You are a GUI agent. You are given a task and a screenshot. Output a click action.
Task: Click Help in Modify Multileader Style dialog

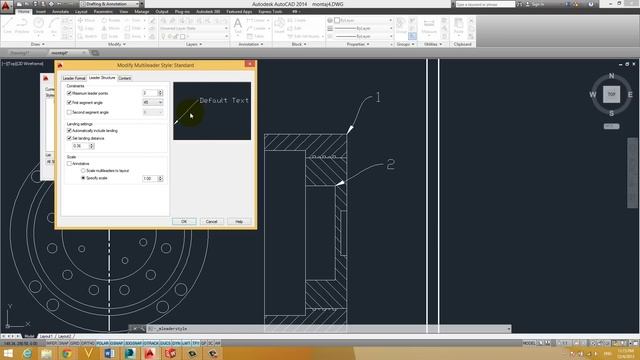coord(239,222)
